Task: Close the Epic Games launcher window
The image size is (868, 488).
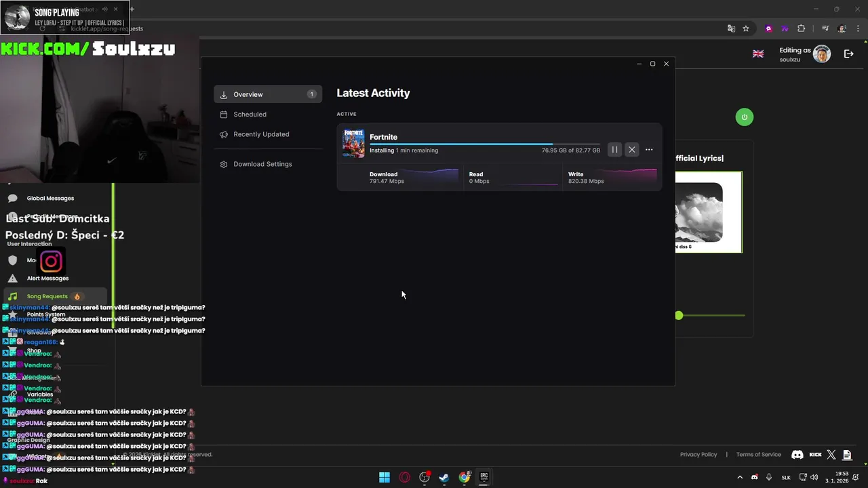Action: (666, 64)
